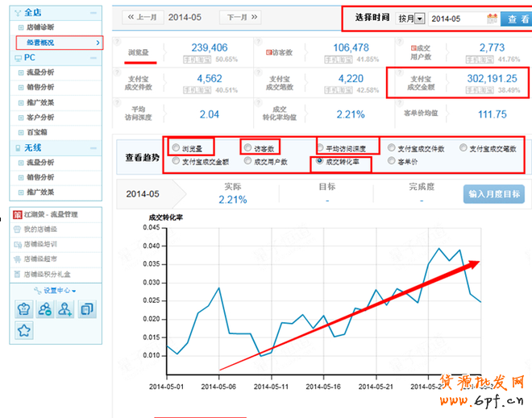Open the 设置中心 dropdown arrow
The height and width of the screenshot is (418, 532).
(74, 291)
